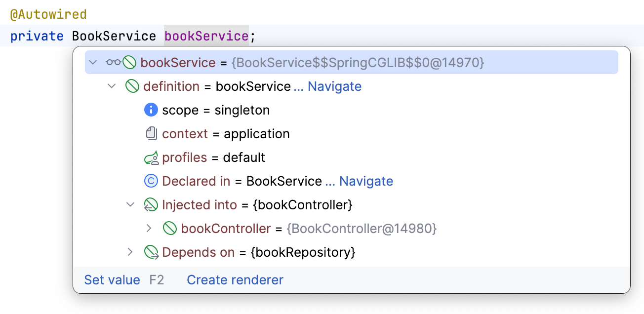Click the profiles leaf icon

click(151, 157)
